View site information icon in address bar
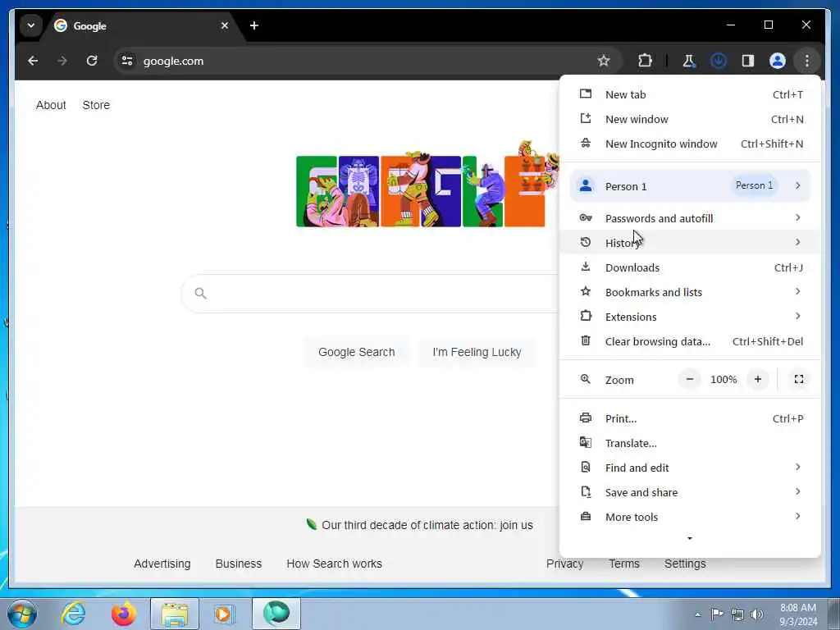The height and width of the screenshot is (630, 840). tap(127, 61)
